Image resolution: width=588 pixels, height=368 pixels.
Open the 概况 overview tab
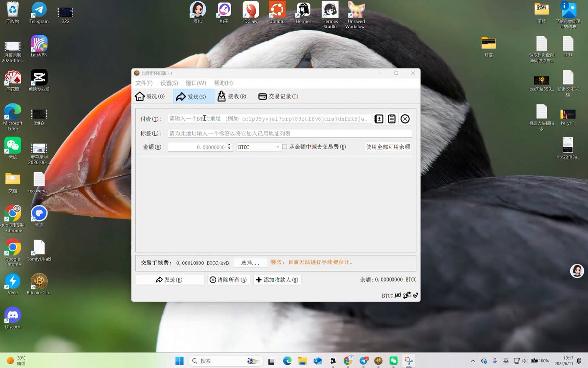[x=150, y=96]
